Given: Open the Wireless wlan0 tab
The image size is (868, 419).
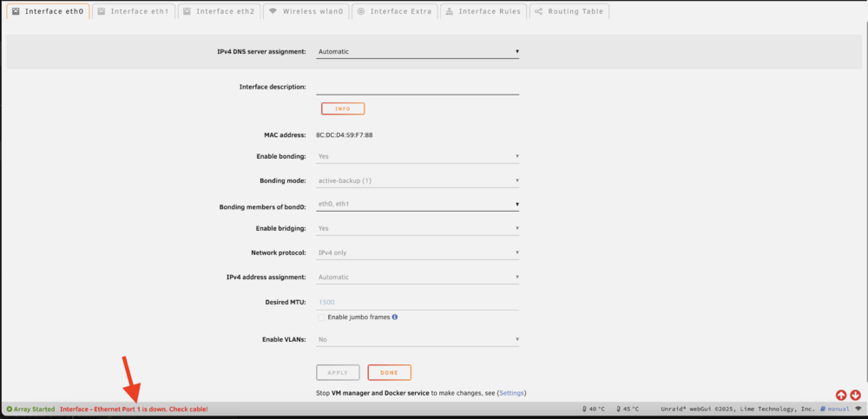Looking at the screenshot, I should 306,11.
